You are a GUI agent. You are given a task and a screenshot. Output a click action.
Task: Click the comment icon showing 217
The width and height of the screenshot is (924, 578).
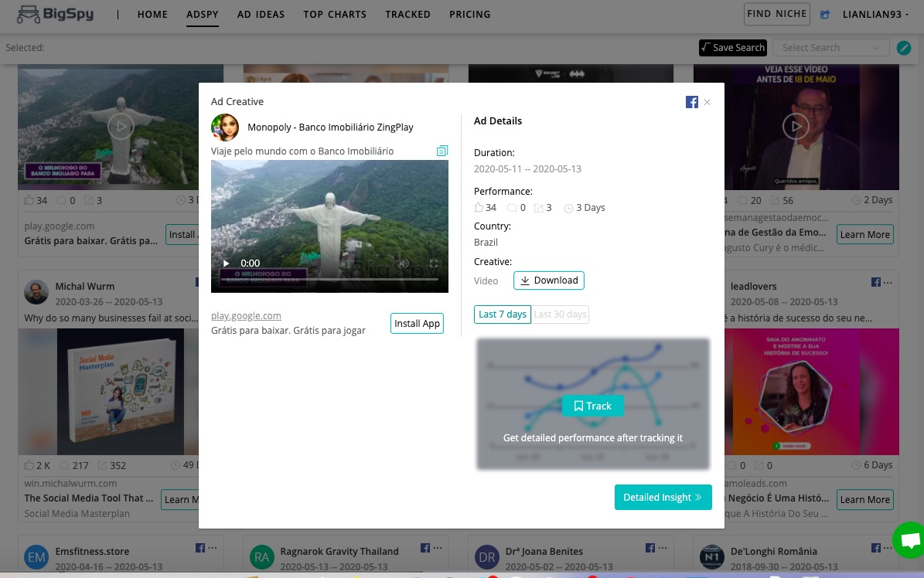[63, 465]
